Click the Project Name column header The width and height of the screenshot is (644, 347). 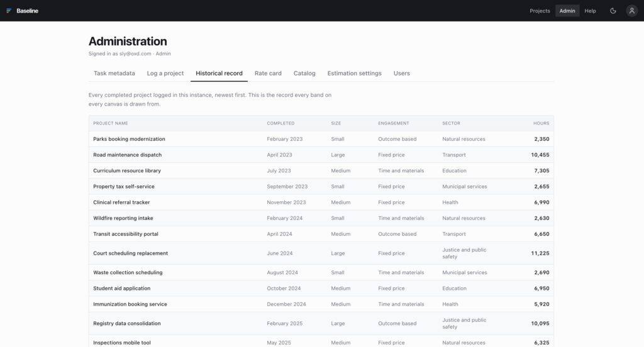click(111, 123)
